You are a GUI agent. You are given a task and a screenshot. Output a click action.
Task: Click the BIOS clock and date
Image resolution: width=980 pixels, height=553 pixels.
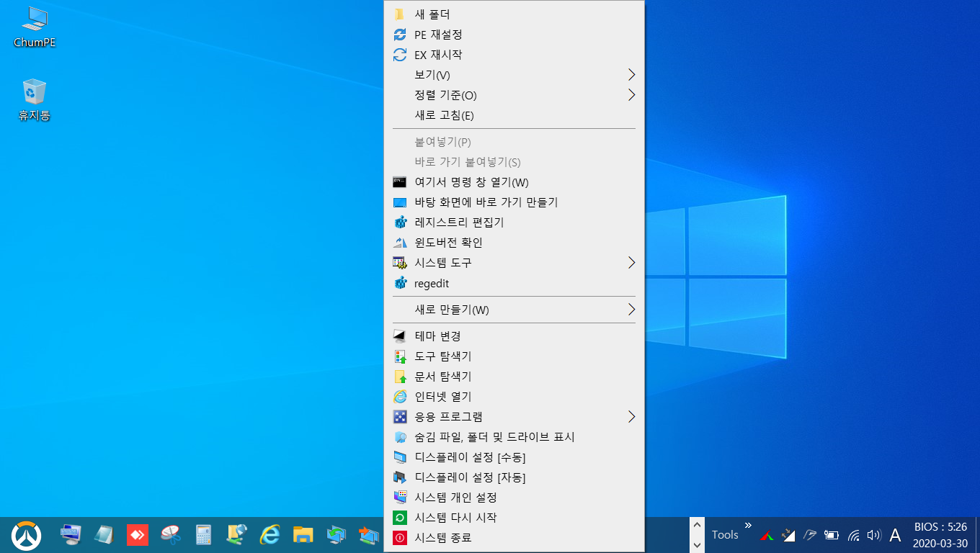pos(940,535)
